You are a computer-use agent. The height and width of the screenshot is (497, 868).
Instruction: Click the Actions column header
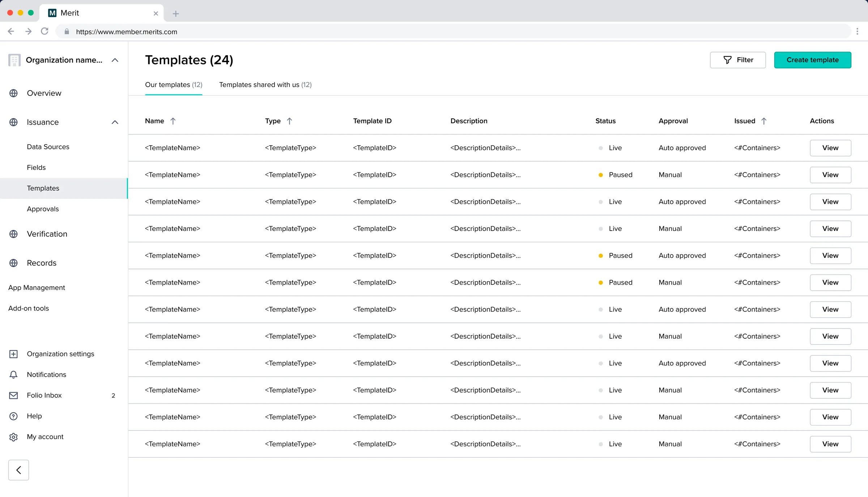coord(822,121)
